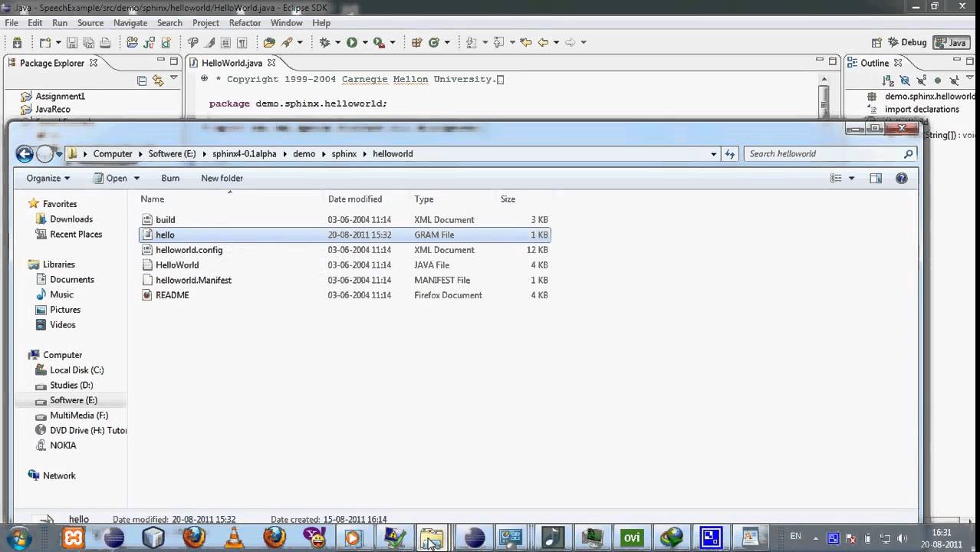Open Package Explorer view menu triangle
980x552 pixels.
(174, 78)
